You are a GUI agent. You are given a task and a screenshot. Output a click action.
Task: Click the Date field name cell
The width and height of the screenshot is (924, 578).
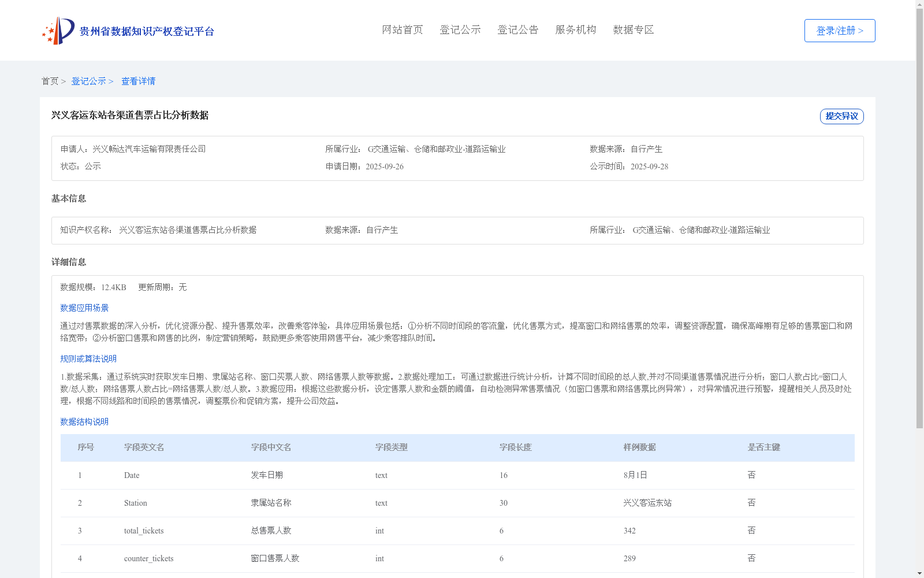[x=132, y=475]
